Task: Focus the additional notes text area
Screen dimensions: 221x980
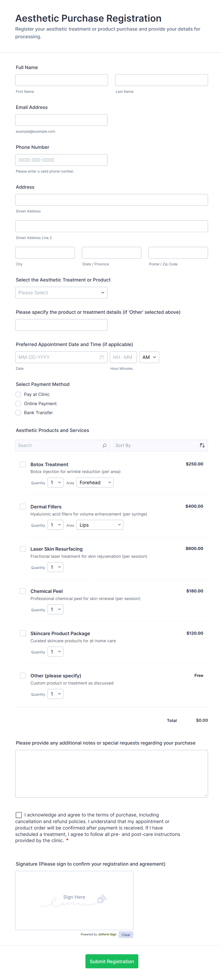Action: 111,774
